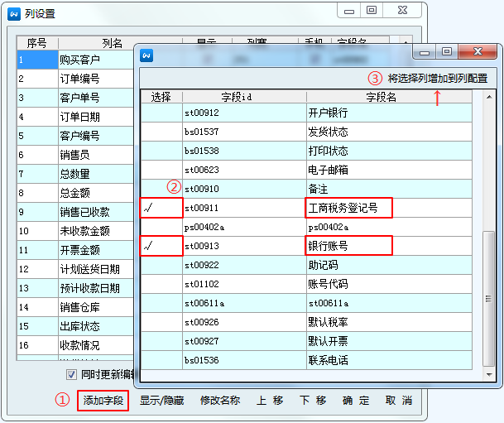This screenshot has height=423, width=504.
Task: Choose 修改名称 to rename the column
Action: pyautogui.click(x=219, y=401)
